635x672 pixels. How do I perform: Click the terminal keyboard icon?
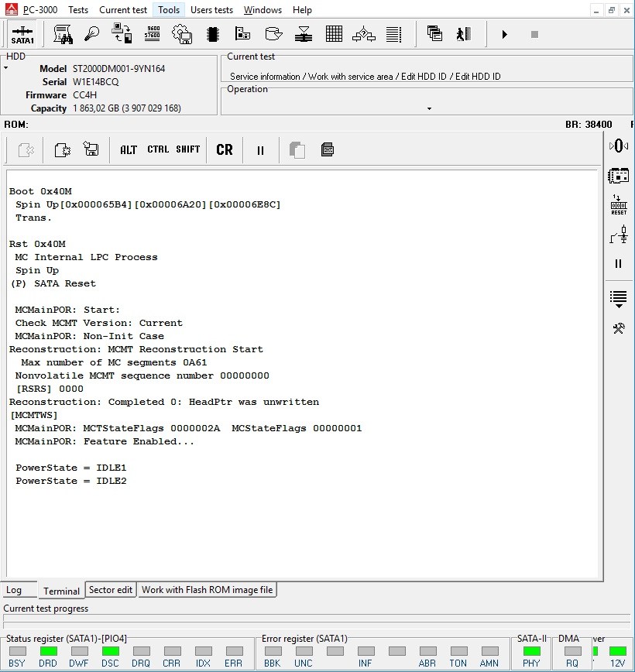coord(328,149)
